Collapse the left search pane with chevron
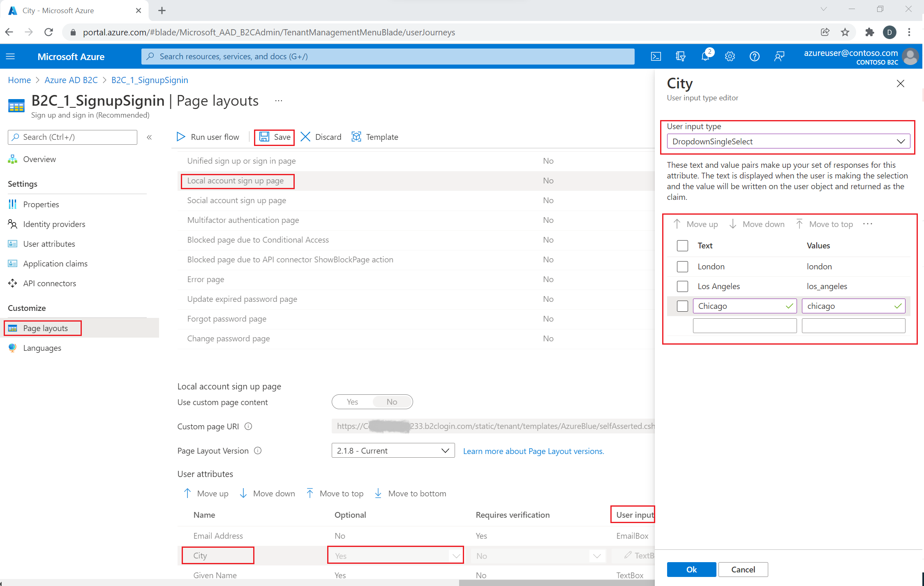Viewport: 924px width, 586px height. coord(150,137)
